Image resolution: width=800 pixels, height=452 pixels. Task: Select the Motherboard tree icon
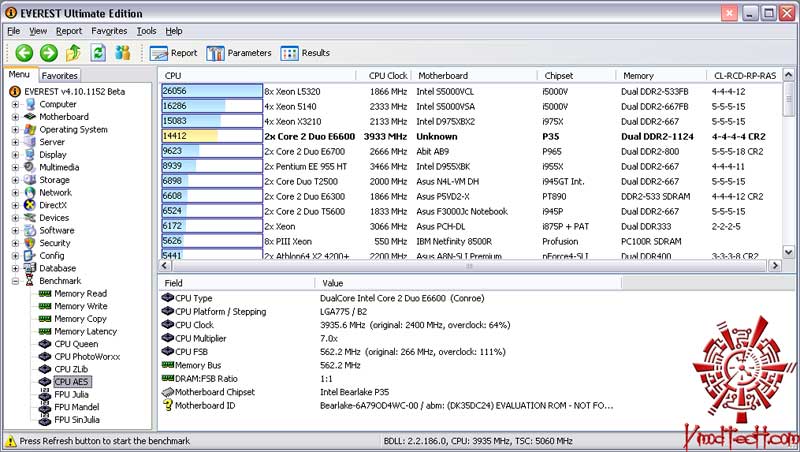tap(30, 117)
